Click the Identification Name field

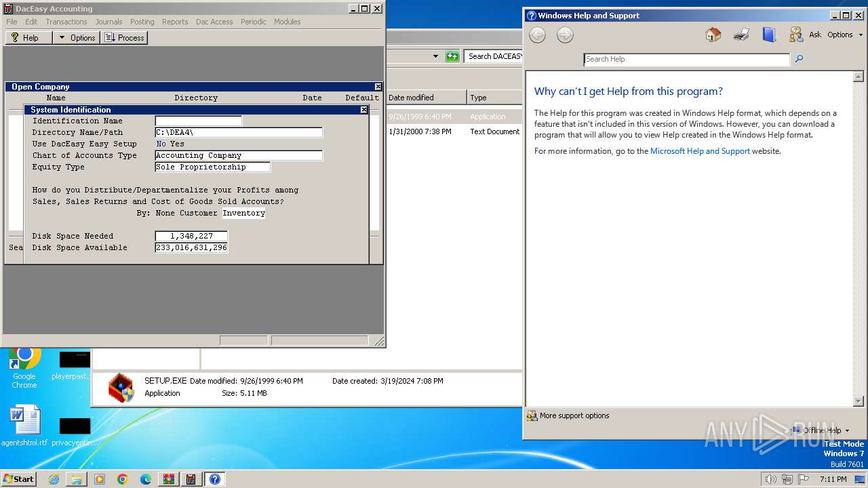coord(199,121)
